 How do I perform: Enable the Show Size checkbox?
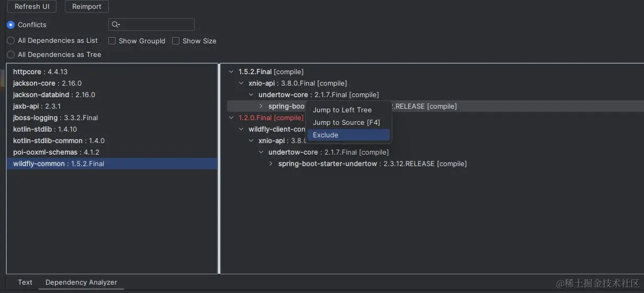pyautogui.click(x=176, y=41)
